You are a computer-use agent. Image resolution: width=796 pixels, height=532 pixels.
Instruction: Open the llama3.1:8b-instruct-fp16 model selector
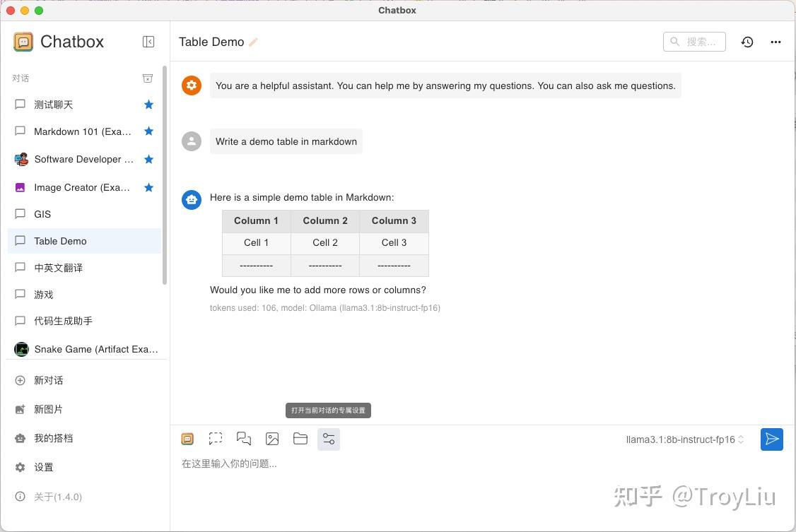[681, 439]
